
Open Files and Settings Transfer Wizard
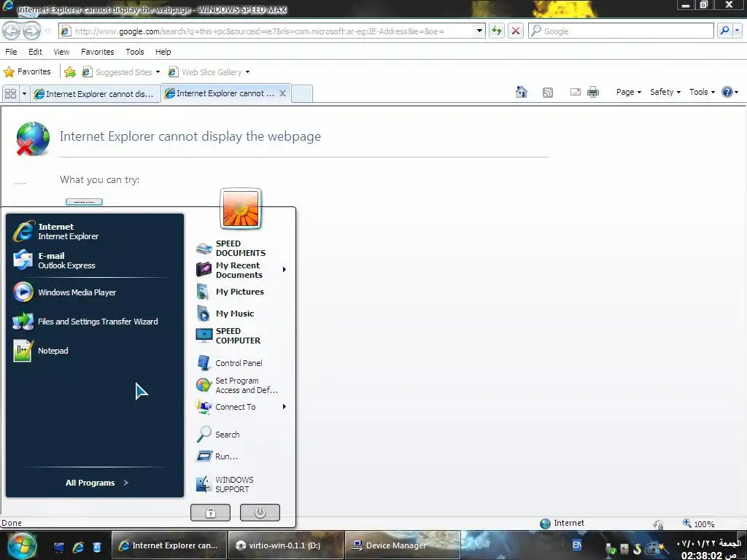pyautogui.click(x=95, y=322)
